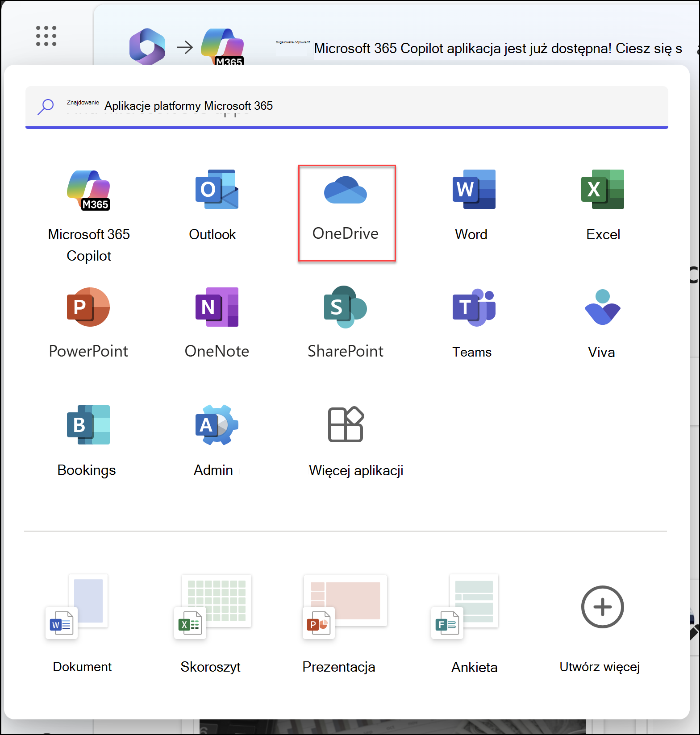Click the old Microsoft 365 logo in banner
This screenshot has height=735, width=700.
pyautogui.click(x=147, y=46)
